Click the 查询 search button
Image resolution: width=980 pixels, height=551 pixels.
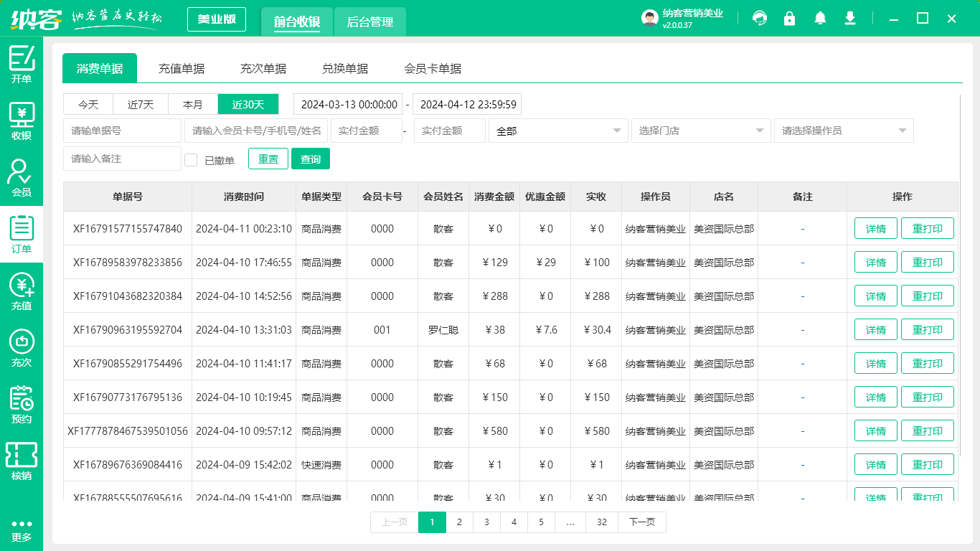pos(311,159)
